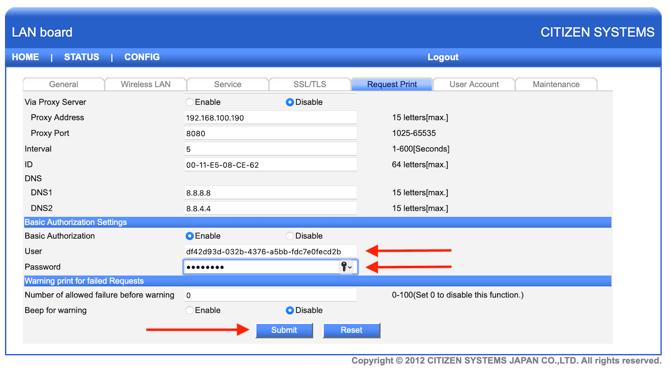Enable Via Proxy Server
The image size is (670, 370).
pos(190,102)
